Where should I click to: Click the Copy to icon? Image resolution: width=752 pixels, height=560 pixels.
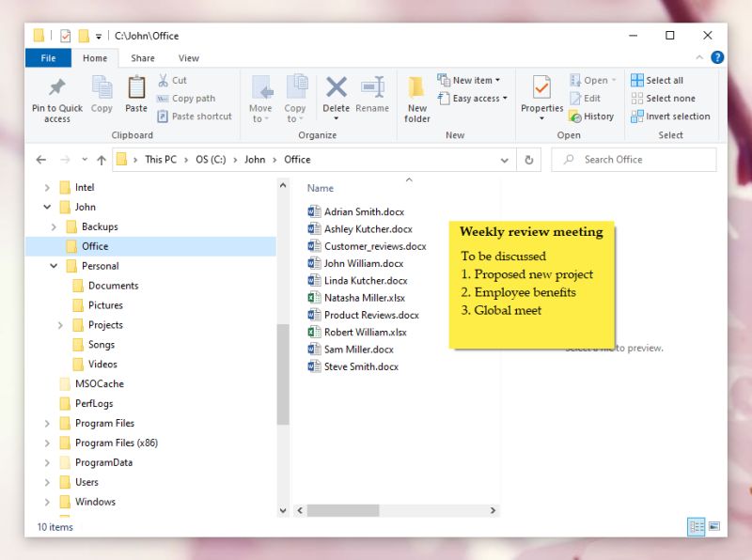pyautogui.click(x=295, y=86)
